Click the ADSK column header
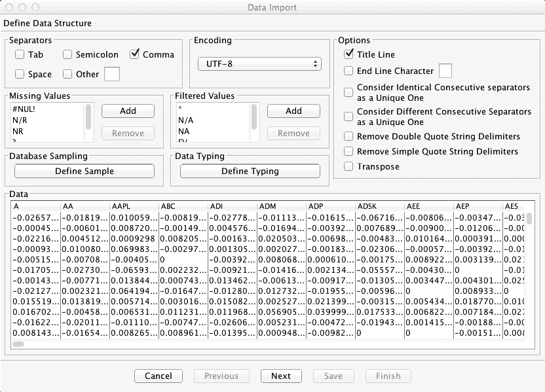The image size is (545, 392). [x=380, y=206]
